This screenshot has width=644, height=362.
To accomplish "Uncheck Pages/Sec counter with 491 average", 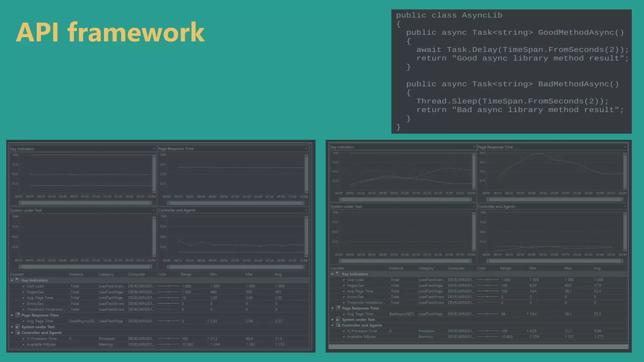I will tap(24, 292).
